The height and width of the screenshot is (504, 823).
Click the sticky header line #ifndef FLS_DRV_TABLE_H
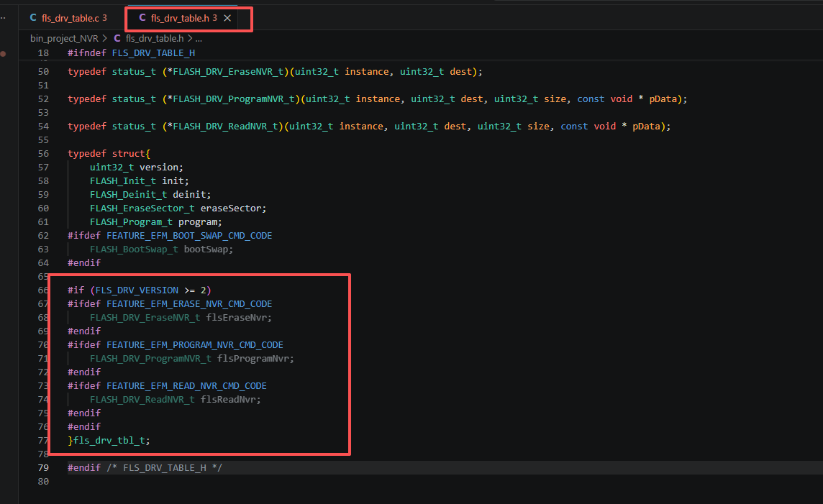[x=131, y=53]
